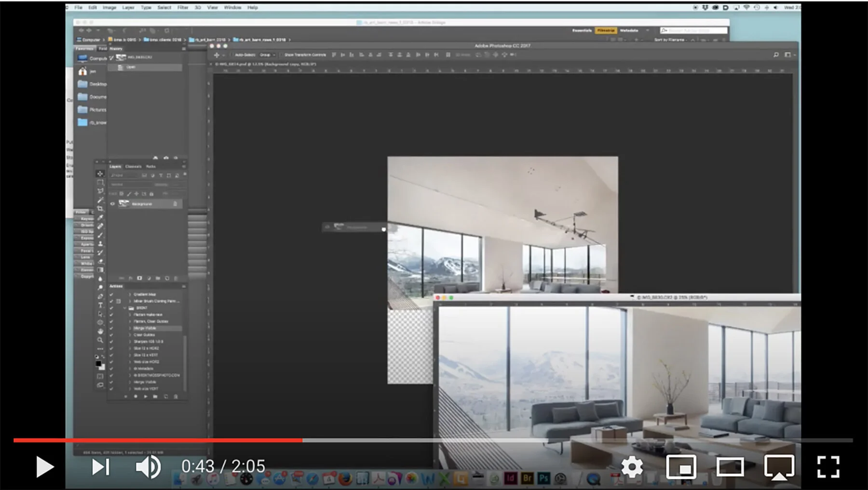Click the Quick Mask mode icon
Viewport: 868px width, 490px height.
(x=100, y=376)
